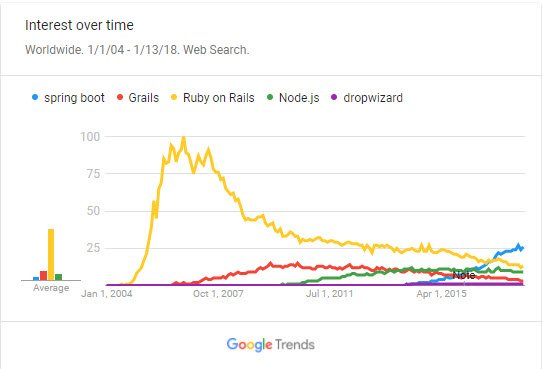Viewport: 542px width, 369px height.
Task: Click the Ruby on Rails peak at 100
Action: click(x=184, y=139)
